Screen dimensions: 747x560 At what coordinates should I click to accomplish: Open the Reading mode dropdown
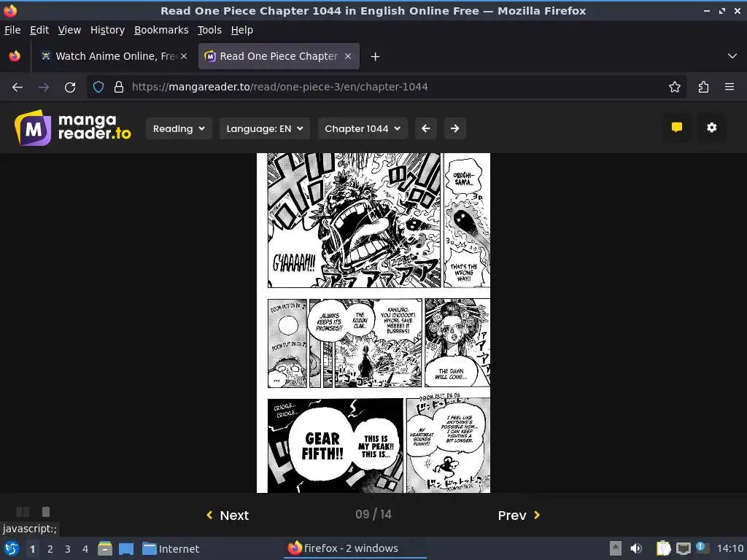click(x=179, y=128)
